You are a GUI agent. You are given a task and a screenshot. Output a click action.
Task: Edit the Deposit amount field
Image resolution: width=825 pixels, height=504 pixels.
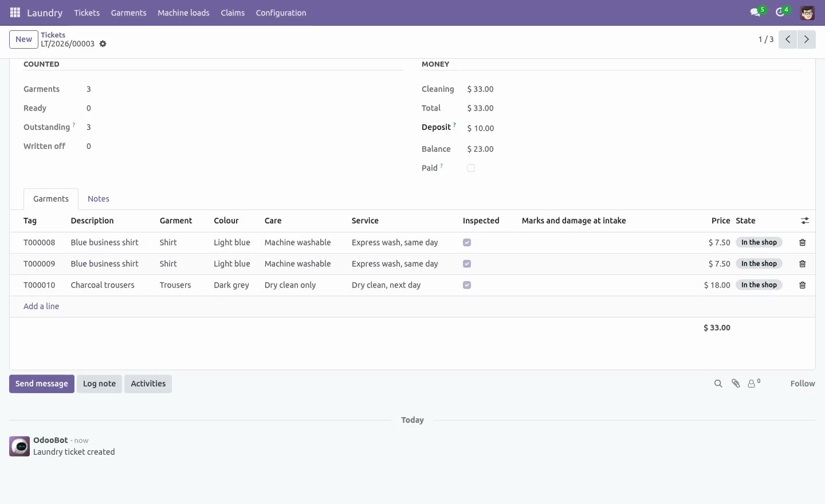pos(634,128)
